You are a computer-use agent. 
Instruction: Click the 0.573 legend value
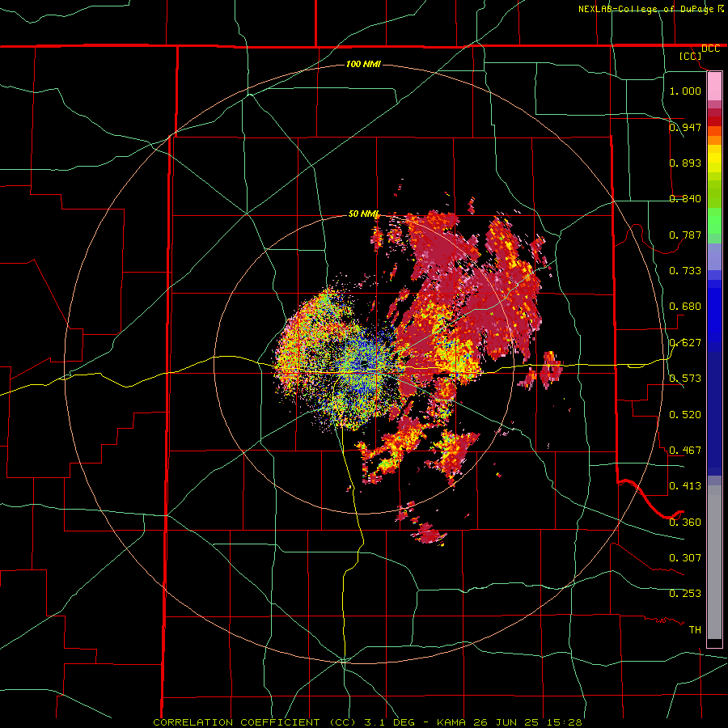[x=685, y=378]
